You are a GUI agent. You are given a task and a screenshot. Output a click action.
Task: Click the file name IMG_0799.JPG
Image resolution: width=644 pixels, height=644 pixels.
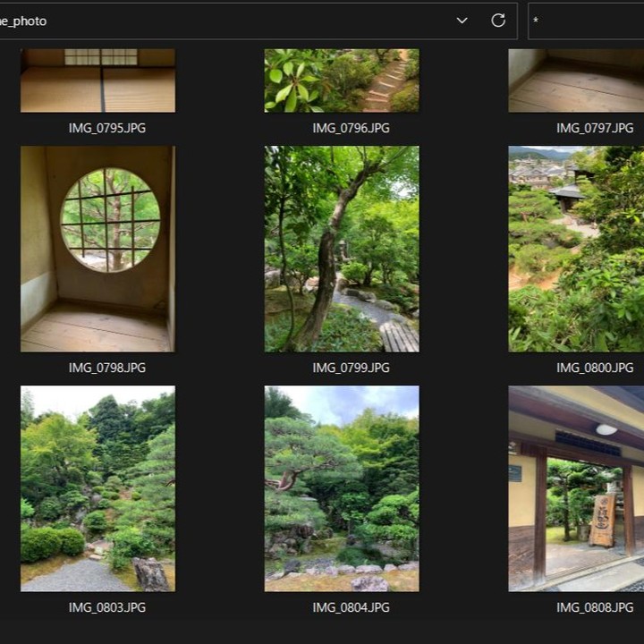click(352, 368)
